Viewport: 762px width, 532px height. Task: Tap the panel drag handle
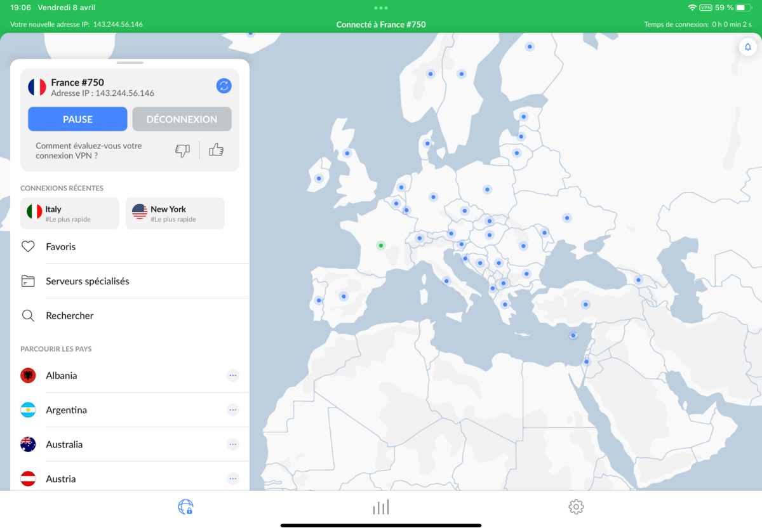(130, 63)
